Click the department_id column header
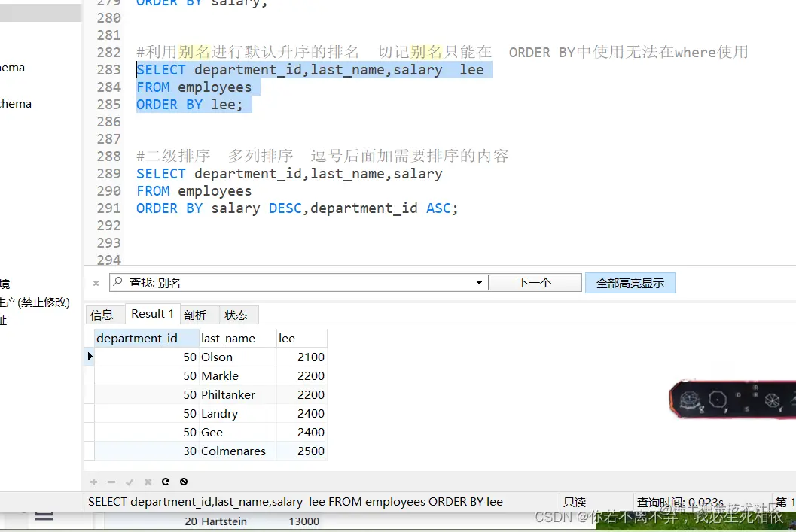796x532 pixels. 147,339
